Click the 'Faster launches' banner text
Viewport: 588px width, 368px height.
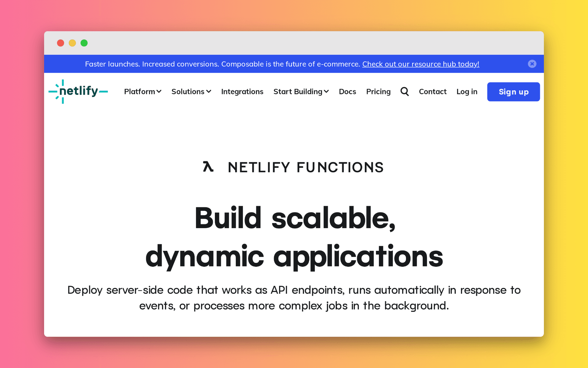click(x=223, y=64)
